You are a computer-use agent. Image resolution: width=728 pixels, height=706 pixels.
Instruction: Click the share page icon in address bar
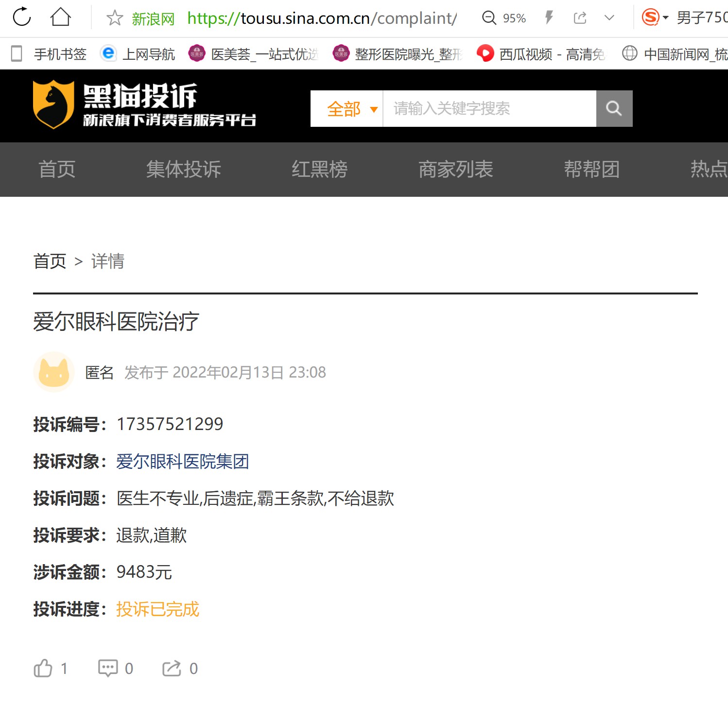pyautogui.click(x=580, y=18)
